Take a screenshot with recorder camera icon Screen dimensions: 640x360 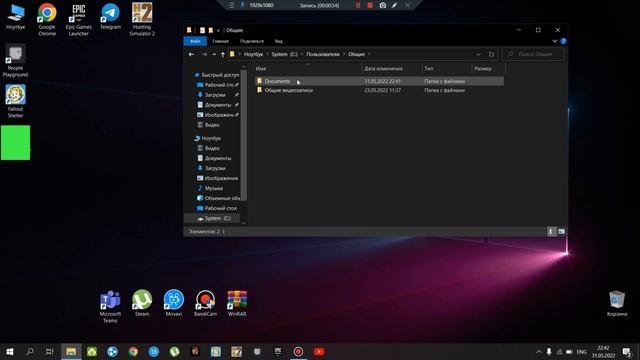pyautogui.click(x=382, y=5)
